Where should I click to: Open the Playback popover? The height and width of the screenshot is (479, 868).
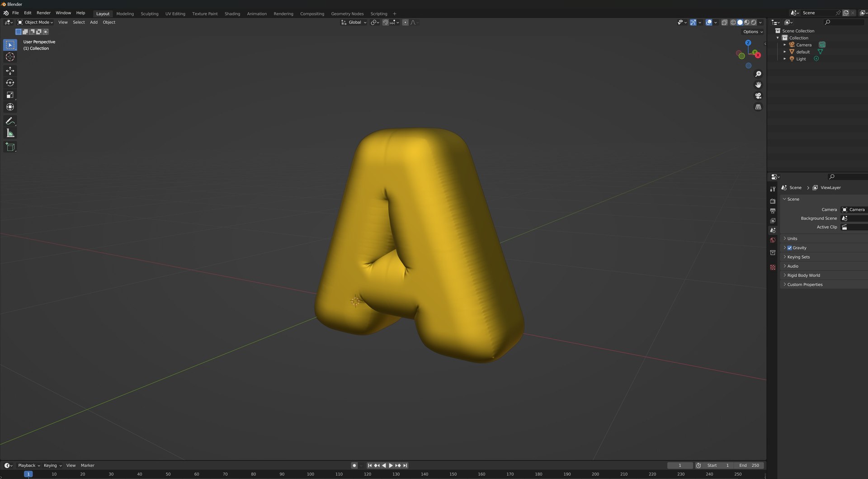pyautogui.click(x=28, y=465)
